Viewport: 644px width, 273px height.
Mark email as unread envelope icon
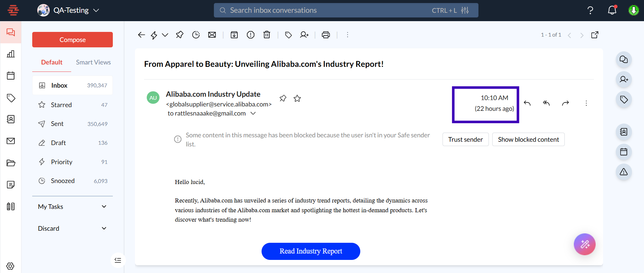point(212,35)
